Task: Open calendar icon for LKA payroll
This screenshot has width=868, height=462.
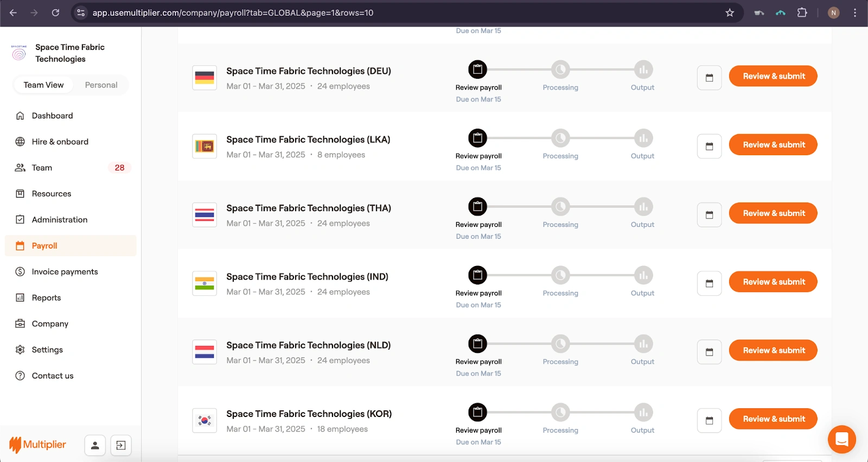Action: click(x=709, y=146)
